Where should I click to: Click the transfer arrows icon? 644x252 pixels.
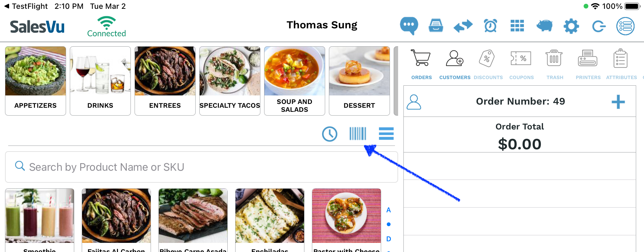point(463,26)
